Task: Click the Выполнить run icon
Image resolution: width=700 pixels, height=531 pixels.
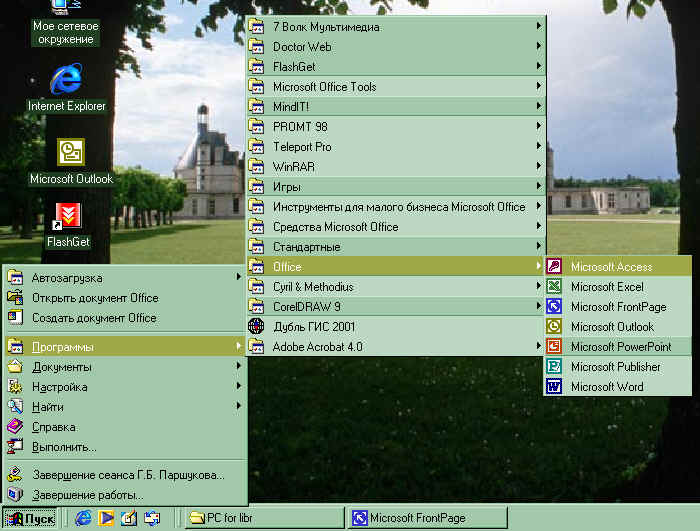Action: [x=15, y=447]
